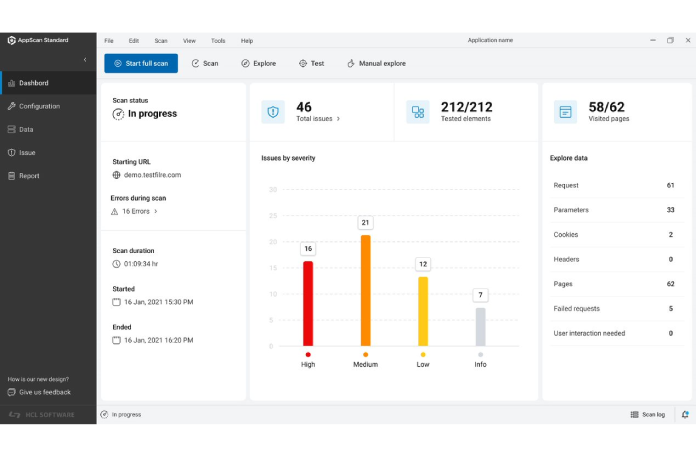Image resolution: width=696 pixels, height=456 pixels.
Task: Click the red High severity bar
Action: pyautogui.click(x=308, y=303)
